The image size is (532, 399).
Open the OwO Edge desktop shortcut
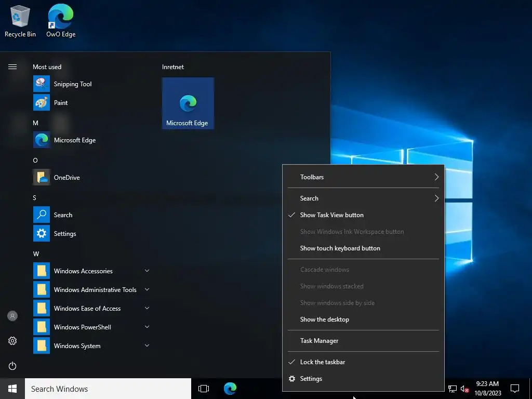61,21
